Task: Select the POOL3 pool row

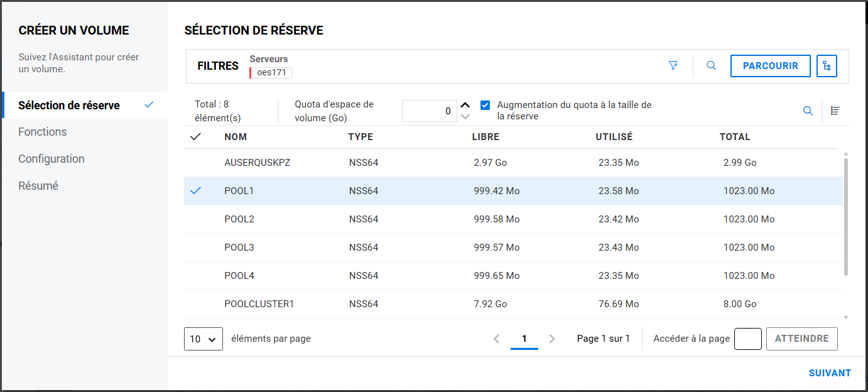Action: coord(239,248)
